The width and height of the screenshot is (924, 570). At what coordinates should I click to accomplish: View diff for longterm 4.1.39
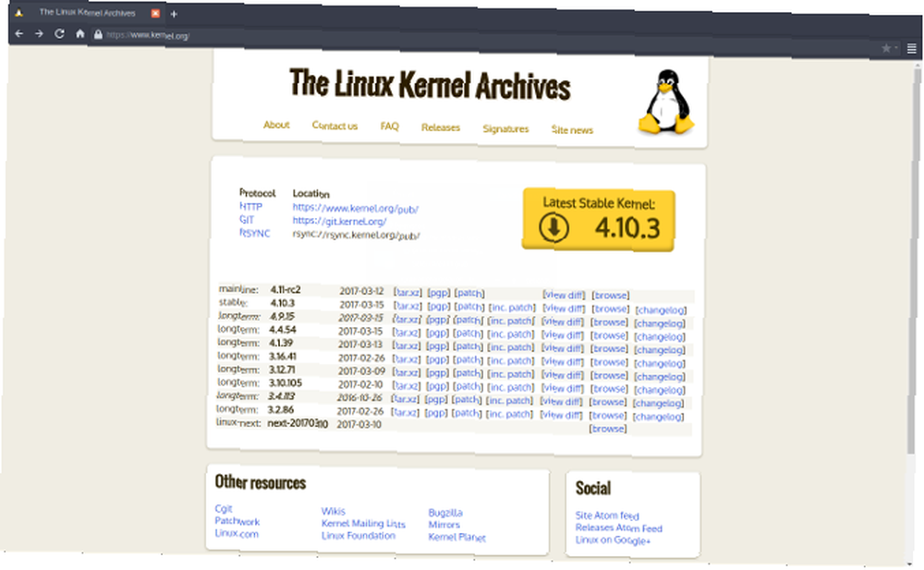[563, 348]
